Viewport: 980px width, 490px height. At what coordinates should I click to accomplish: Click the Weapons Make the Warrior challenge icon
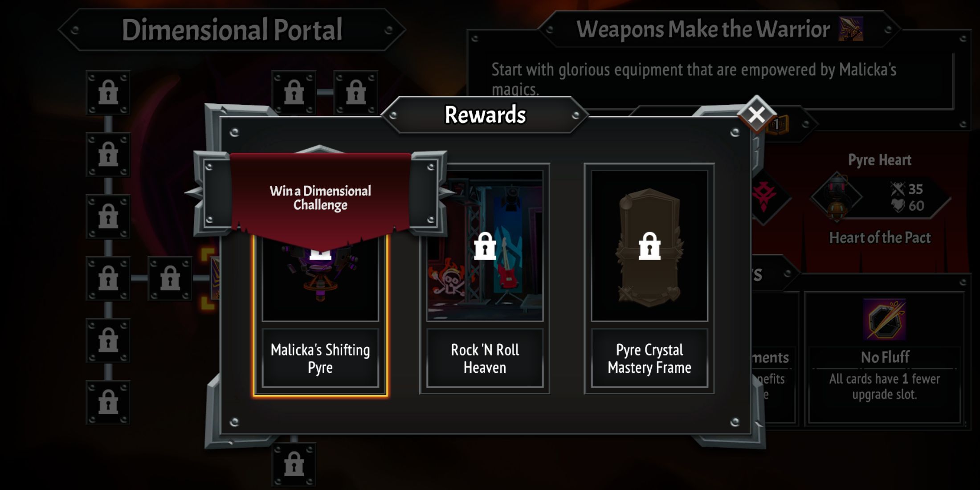[x=851, y=29]
